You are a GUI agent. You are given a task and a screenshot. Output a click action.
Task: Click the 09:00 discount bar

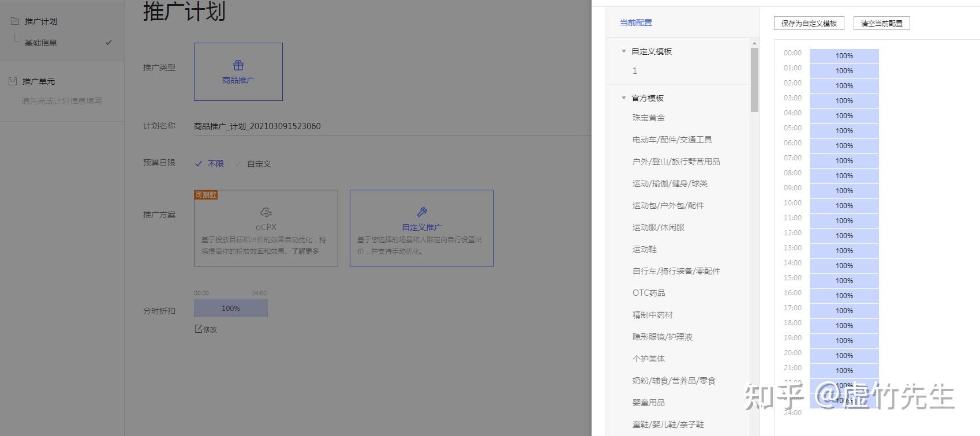click(844, 191)
